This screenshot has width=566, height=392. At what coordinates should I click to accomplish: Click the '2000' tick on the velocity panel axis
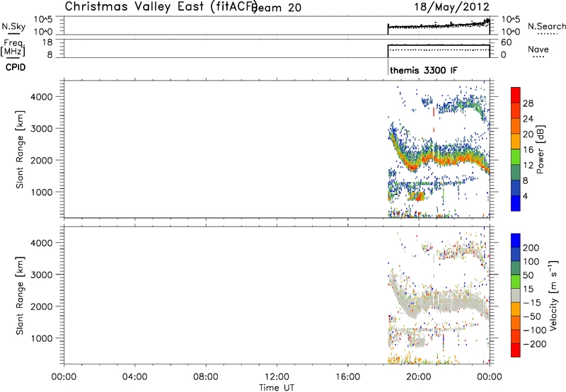[42, 306]
